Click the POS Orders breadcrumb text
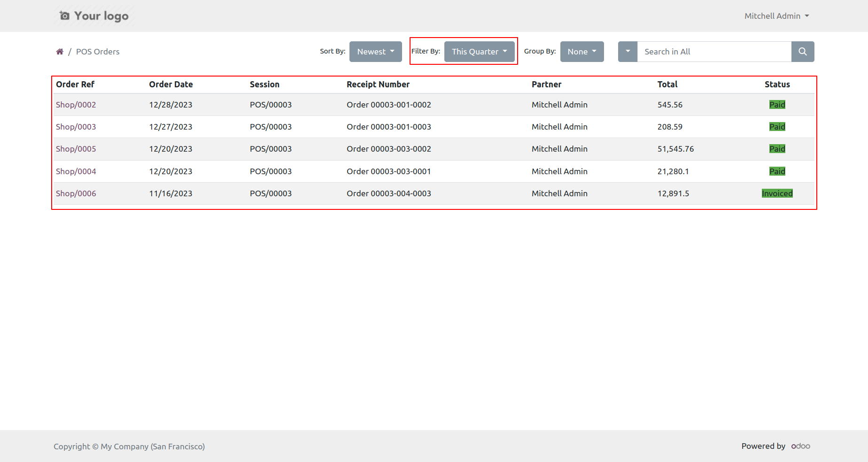The image size is (868, 462). tap(98, 52)
